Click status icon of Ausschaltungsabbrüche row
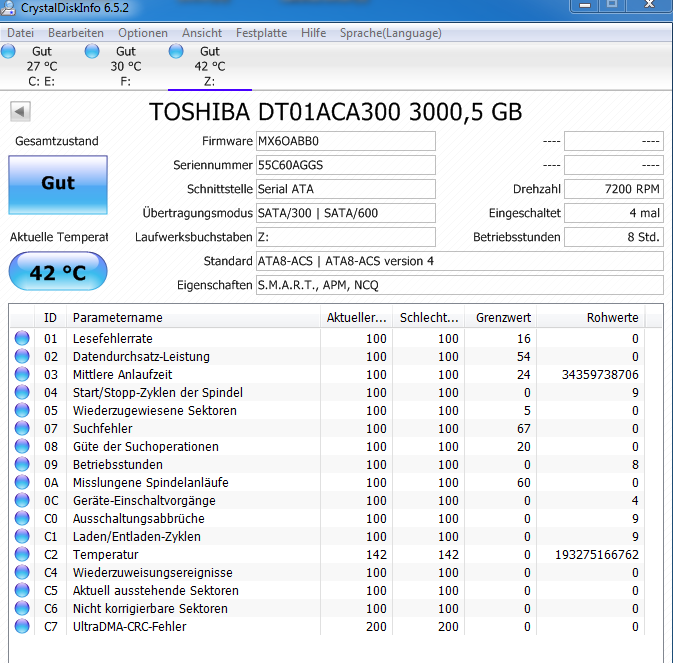The height and width of the screenshot is (663, 673). [x=22, y=518]
